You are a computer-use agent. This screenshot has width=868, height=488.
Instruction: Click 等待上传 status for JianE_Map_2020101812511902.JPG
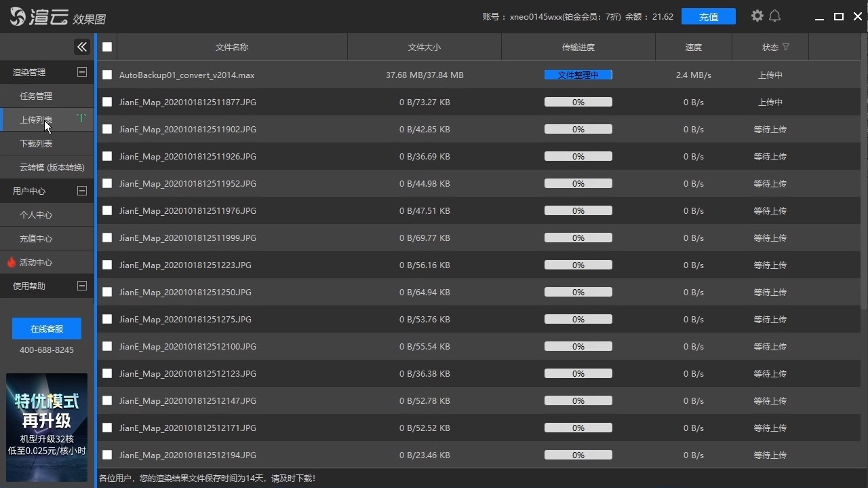[x=770, y=129]
